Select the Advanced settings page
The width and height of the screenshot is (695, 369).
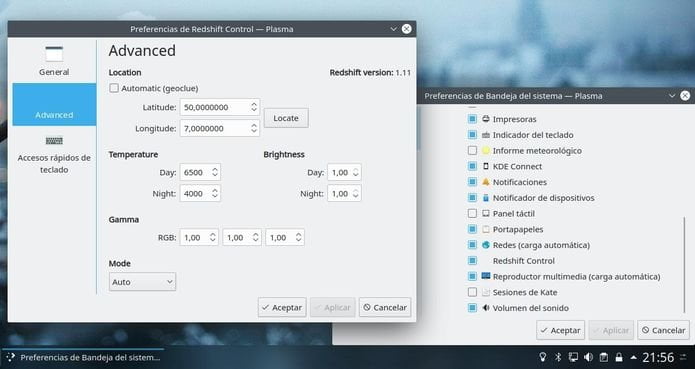click(54, 105)
